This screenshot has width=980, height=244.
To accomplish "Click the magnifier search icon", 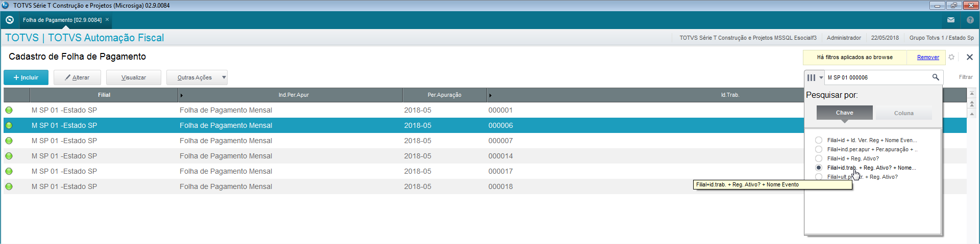I will [x=936, y=77].
